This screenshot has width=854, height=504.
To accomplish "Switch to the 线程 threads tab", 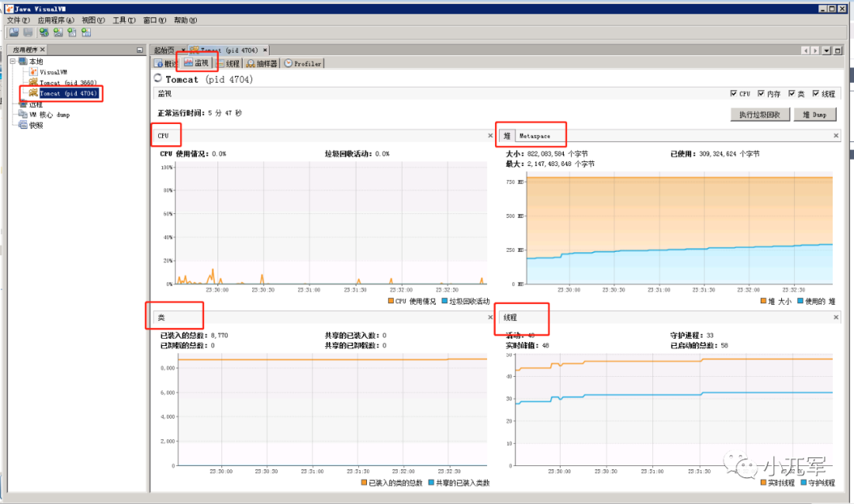I will [x=228, y=64].
